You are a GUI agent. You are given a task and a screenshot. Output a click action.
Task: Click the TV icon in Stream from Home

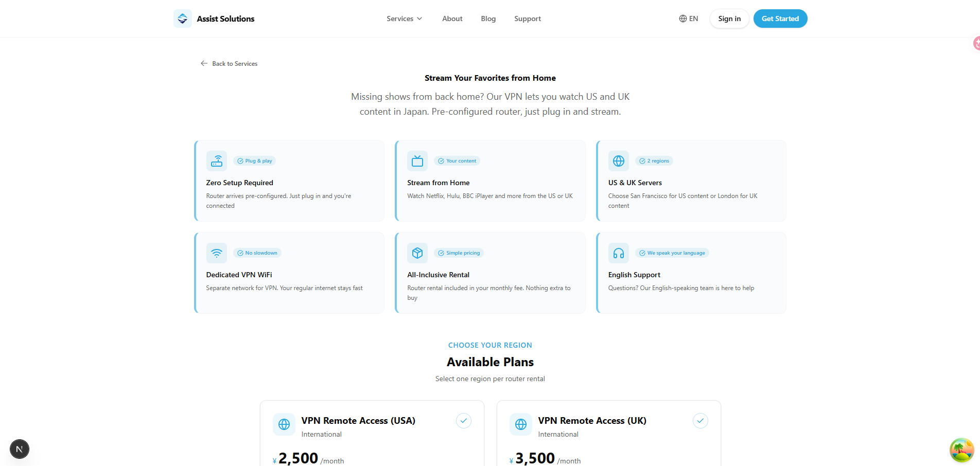pyautogui.click(x=417, y=161)
